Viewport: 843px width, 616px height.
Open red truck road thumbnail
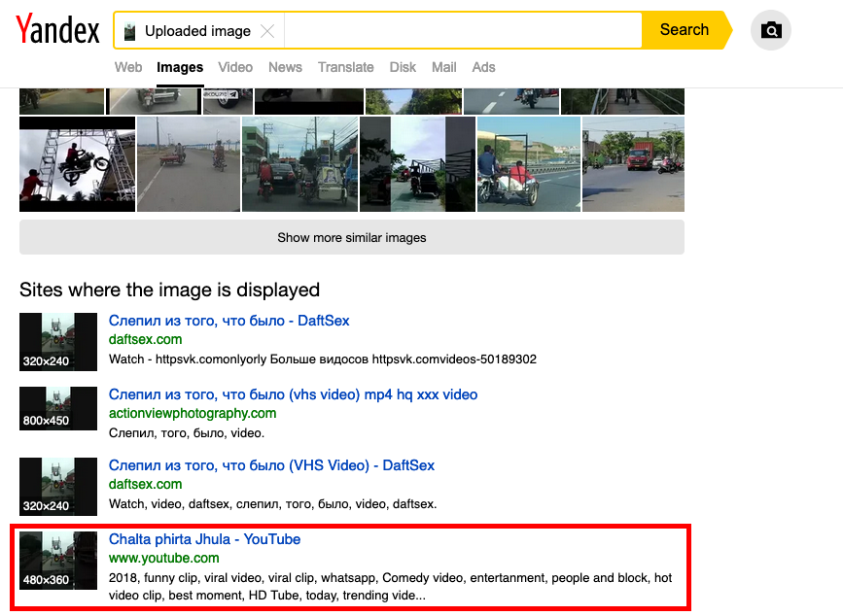click(633, 164)
